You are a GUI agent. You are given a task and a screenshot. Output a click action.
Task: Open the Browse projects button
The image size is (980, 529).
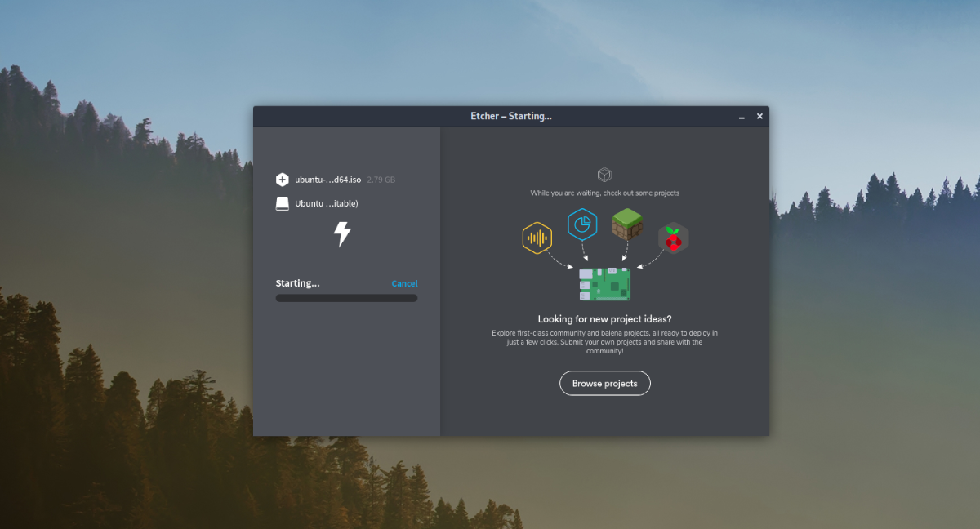click(604, 384)
